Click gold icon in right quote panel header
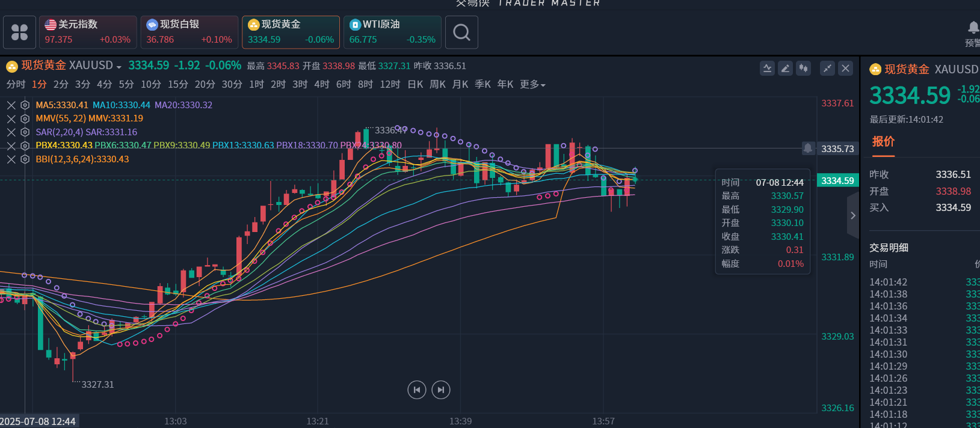The width and height of the screenshot is (980, 428). click(x=875, y=69)
